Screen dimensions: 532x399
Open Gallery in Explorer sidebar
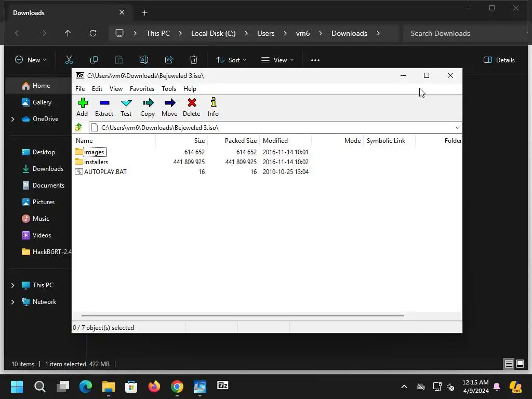point(42,102)
